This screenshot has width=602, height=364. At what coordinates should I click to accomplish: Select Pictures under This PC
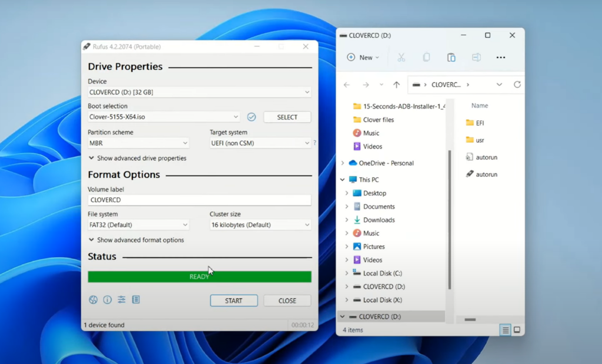[x=373, y=247]
